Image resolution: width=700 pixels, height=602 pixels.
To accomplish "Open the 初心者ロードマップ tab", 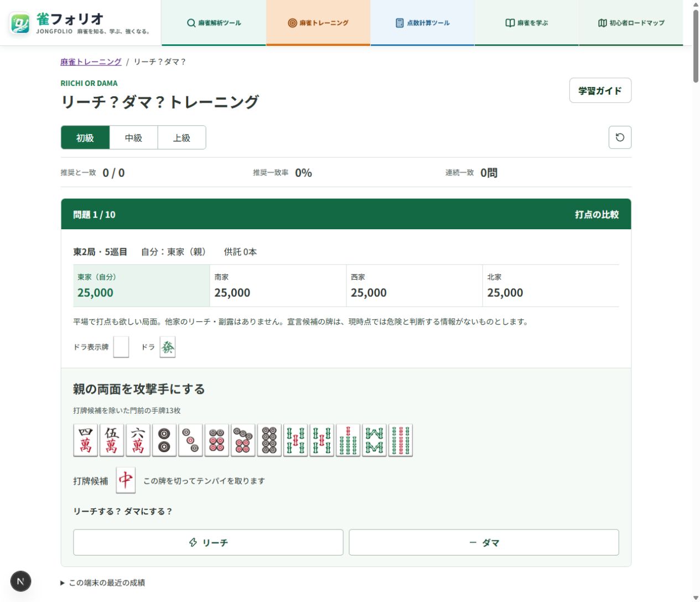I will (x=631, y=23).
